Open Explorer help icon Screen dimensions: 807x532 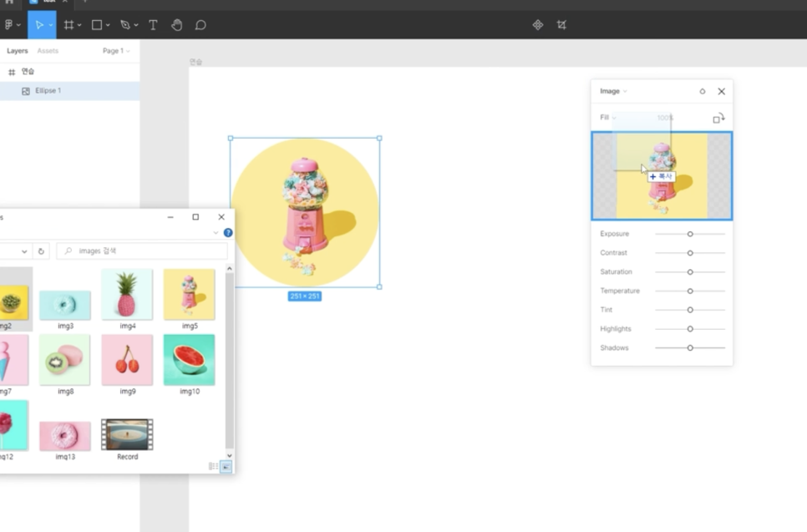click(228, 232)
